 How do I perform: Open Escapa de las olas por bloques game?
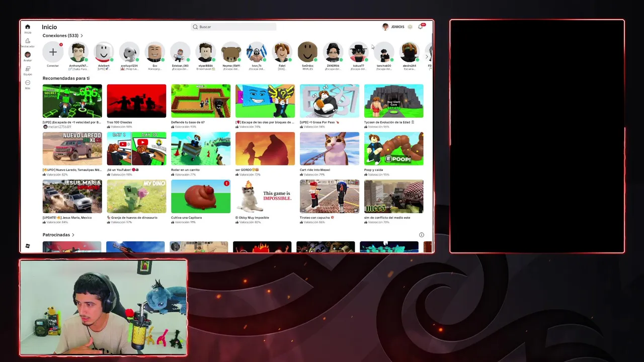(x=265, y=101)
